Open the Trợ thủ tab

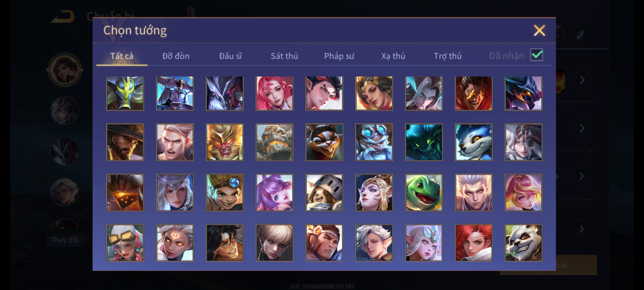coord(448,56)
